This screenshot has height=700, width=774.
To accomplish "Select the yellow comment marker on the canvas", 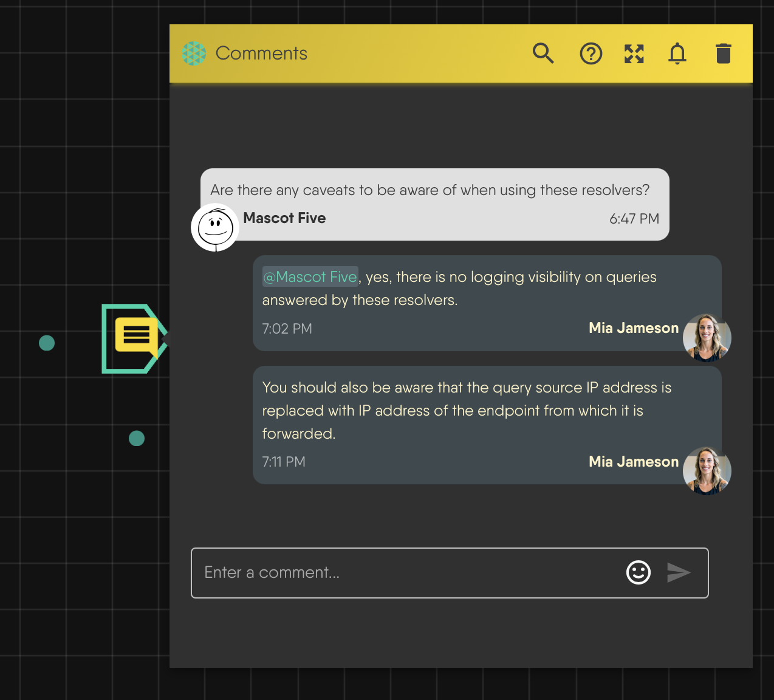I will click(135, 338).
